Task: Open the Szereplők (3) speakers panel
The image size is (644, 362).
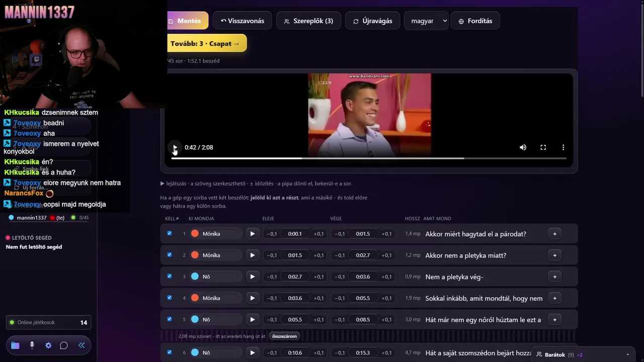Action: point(308,21)
